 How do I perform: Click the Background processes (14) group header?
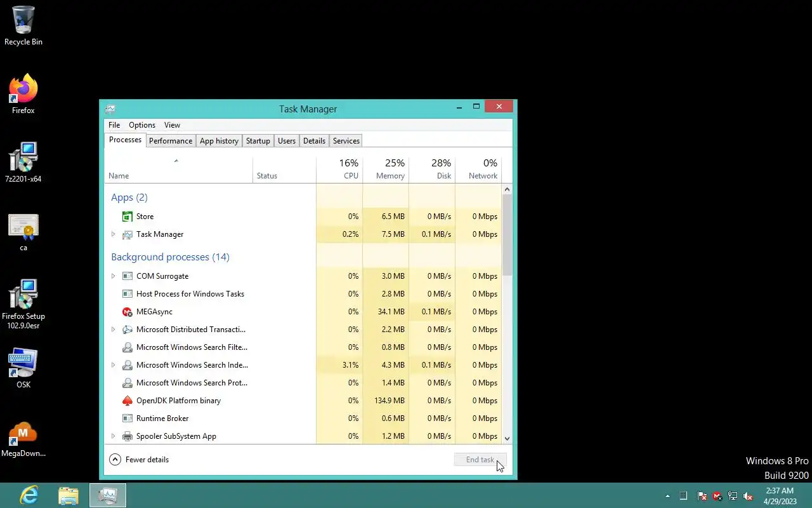pyautogui.click(x=170, y=257)
